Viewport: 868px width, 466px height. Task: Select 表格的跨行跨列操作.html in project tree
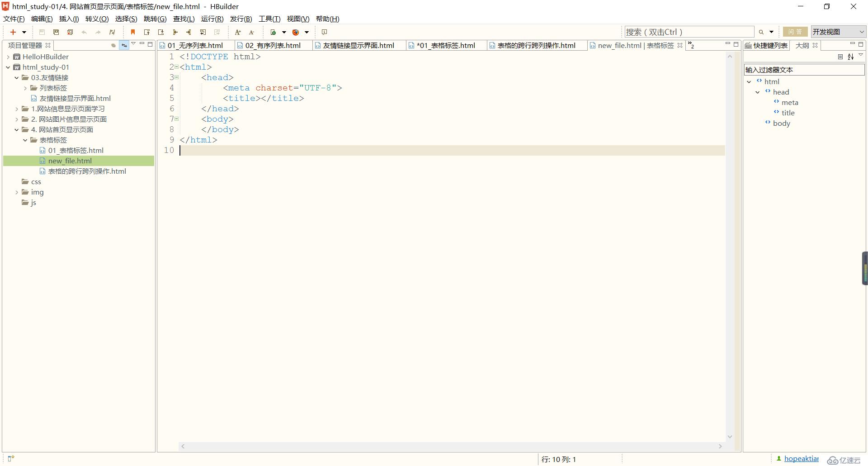tap(87, 171)
